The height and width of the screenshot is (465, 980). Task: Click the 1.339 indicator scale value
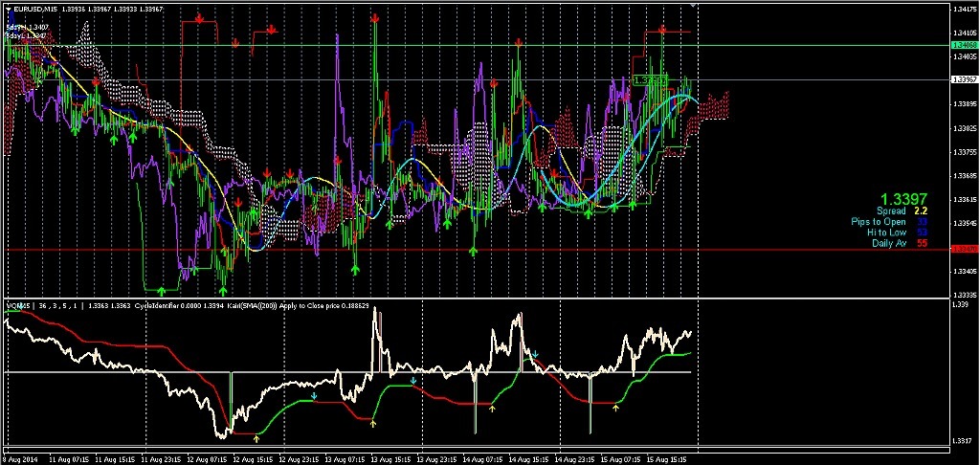point(959,303)
